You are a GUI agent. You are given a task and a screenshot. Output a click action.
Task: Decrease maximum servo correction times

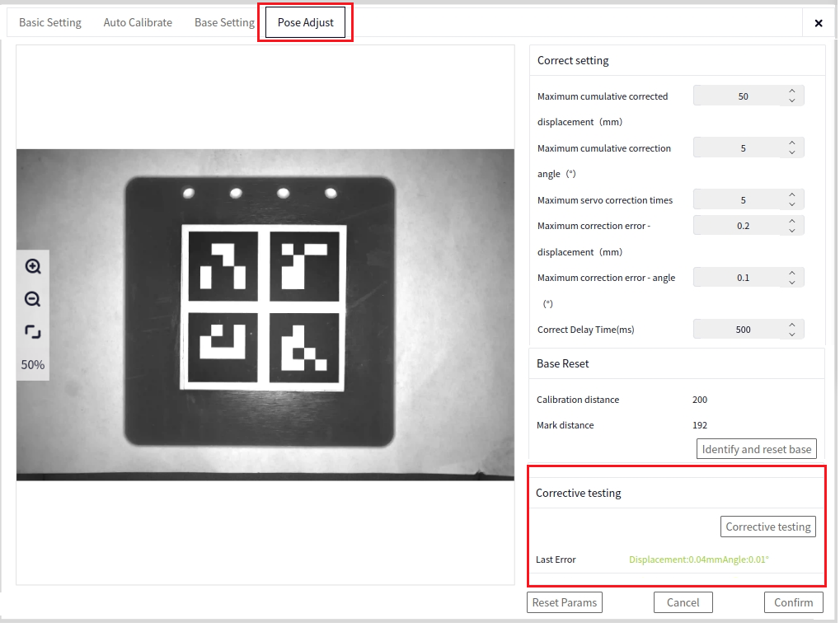(x=792, y=204)
